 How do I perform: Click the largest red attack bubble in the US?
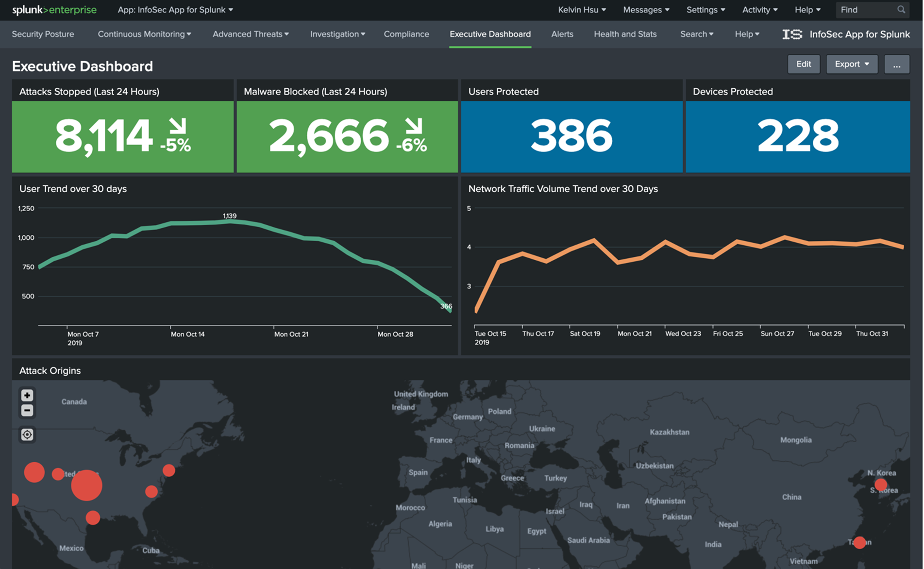click(86, 485)
